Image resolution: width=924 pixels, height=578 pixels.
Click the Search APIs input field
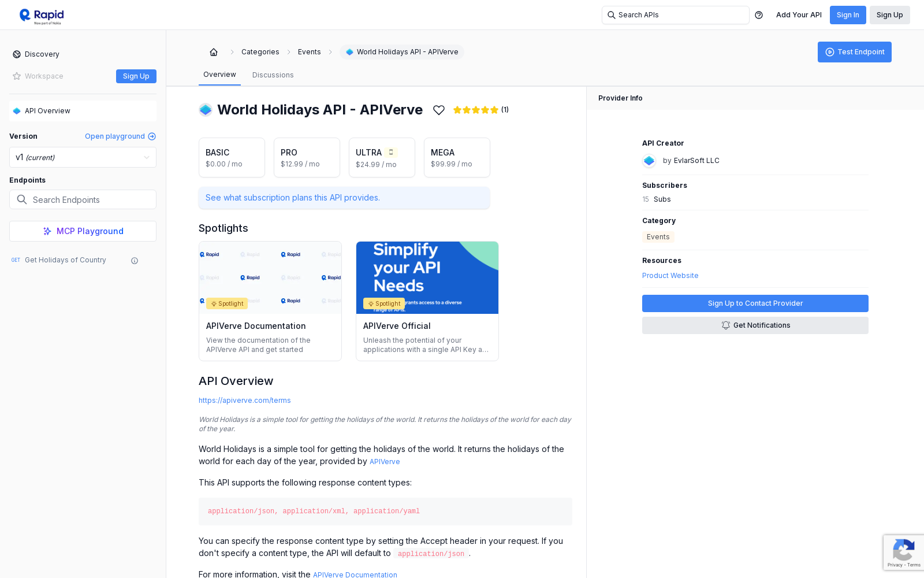[676, 15]
